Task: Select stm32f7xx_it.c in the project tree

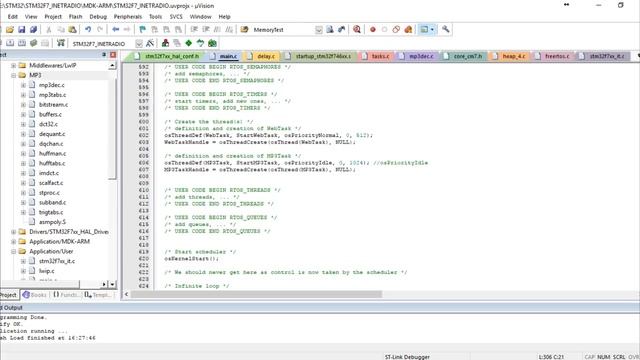Action: (57, 262)
